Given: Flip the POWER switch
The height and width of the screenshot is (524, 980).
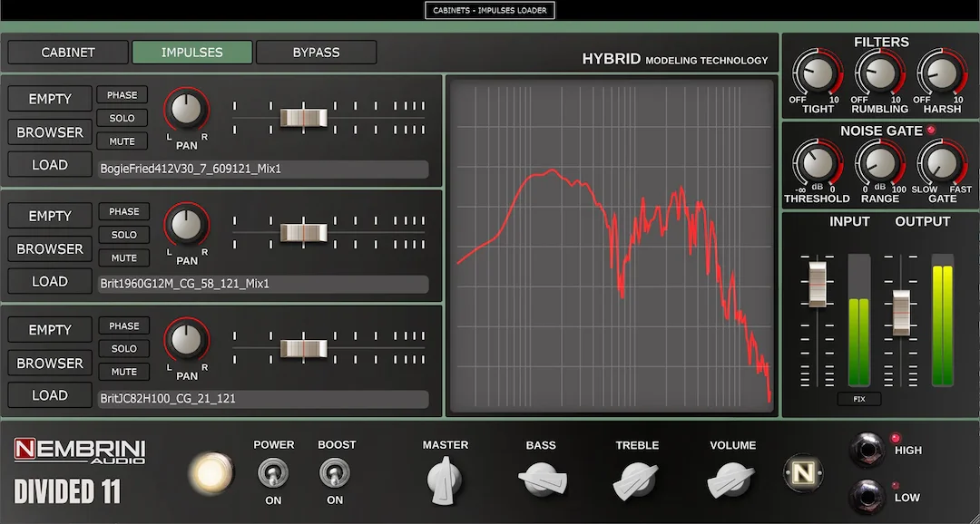Looking at the screenshot, I should tap(273, 473).
